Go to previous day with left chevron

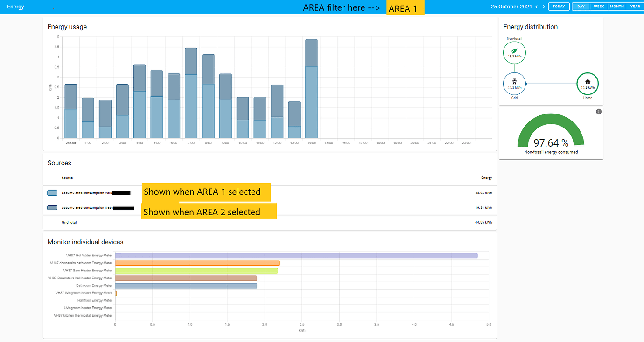[x=536, y=7]
